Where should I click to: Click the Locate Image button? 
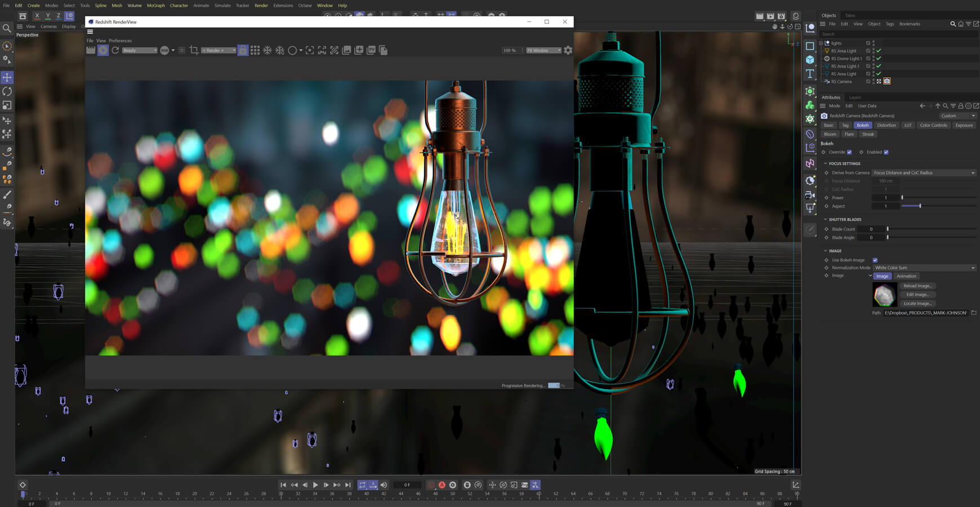point(917,304)
